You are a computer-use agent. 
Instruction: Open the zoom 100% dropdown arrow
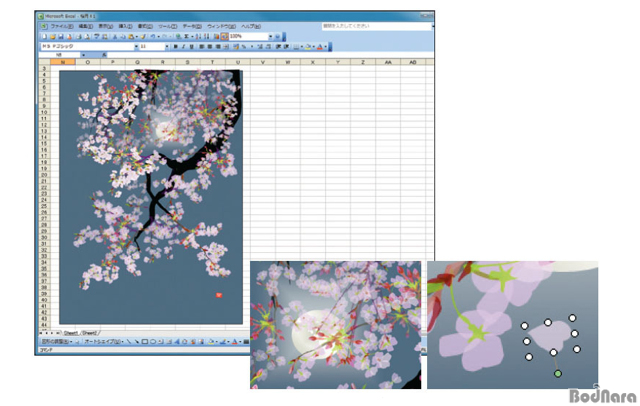tap(270, 37)
